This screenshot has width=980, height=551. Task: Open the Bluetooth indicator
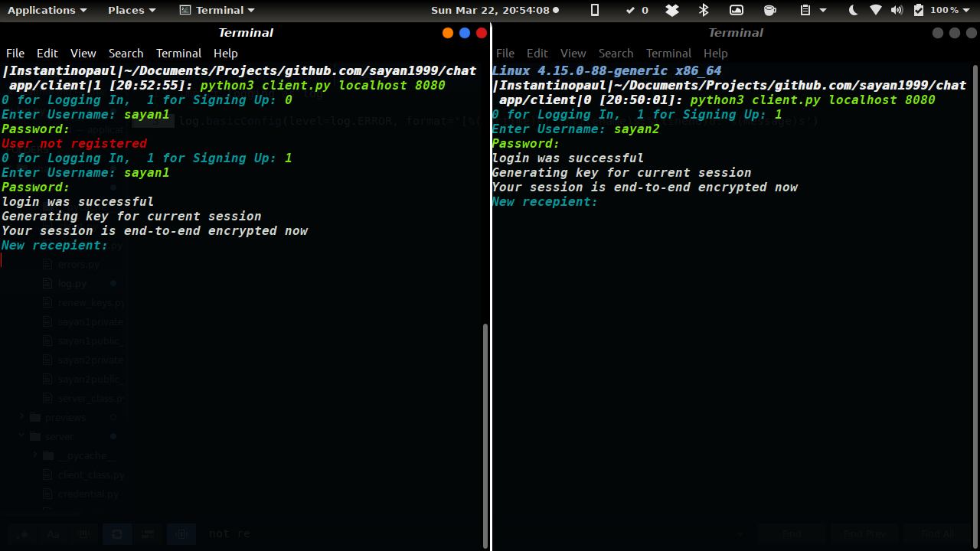[x=704, y=10]
